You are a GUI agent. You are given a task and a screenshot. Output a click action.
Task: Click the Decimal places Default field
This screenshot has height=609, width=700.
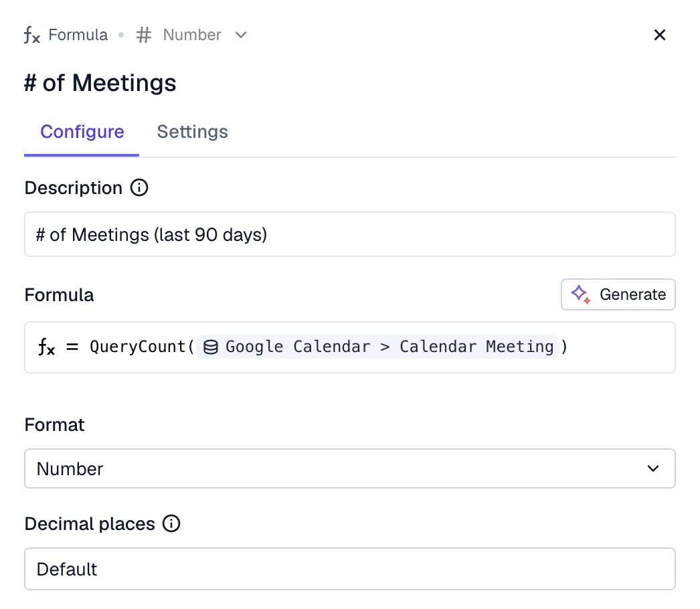(x=349, y=570)
